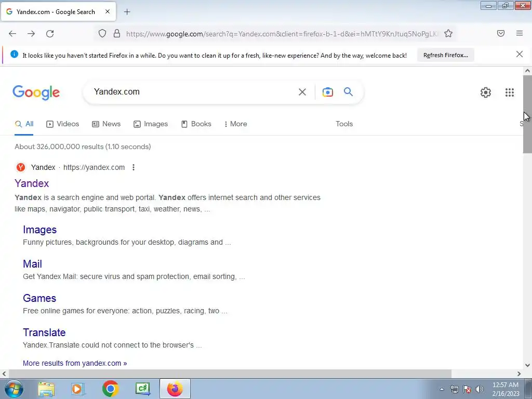Launch Windows Media Player from taskbar
The height and width of the screenshot is (399, 532).
coord(78,389)
